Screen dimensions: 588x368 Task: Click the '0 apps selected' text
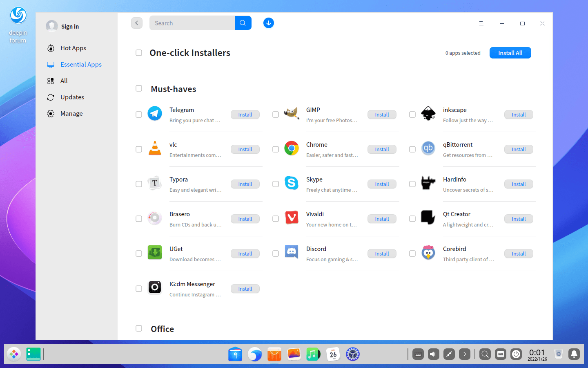463,53
